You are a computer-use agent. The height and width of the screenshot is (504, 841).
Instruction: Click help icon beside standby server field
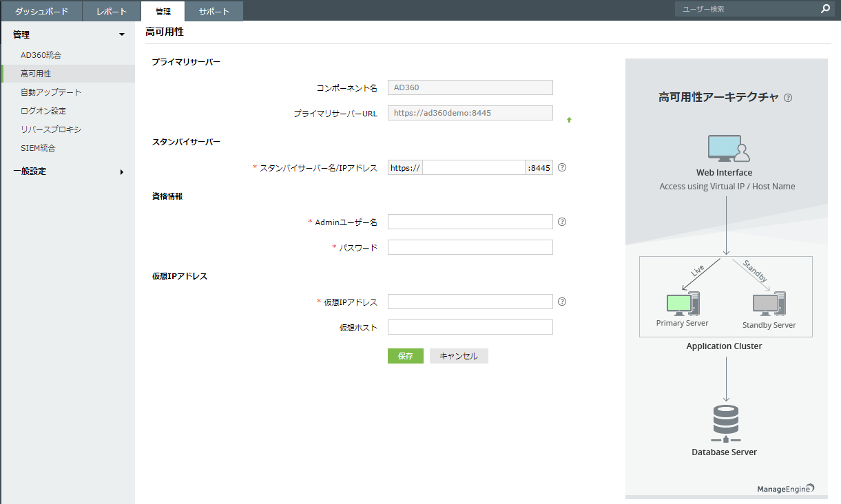tap(562, 167)
